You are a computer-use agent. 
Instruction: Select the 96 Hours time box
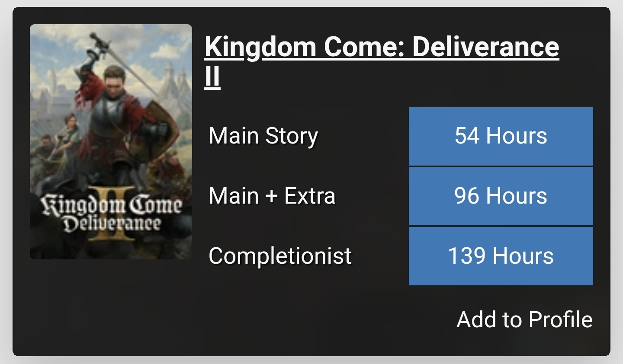coord(501,196)
